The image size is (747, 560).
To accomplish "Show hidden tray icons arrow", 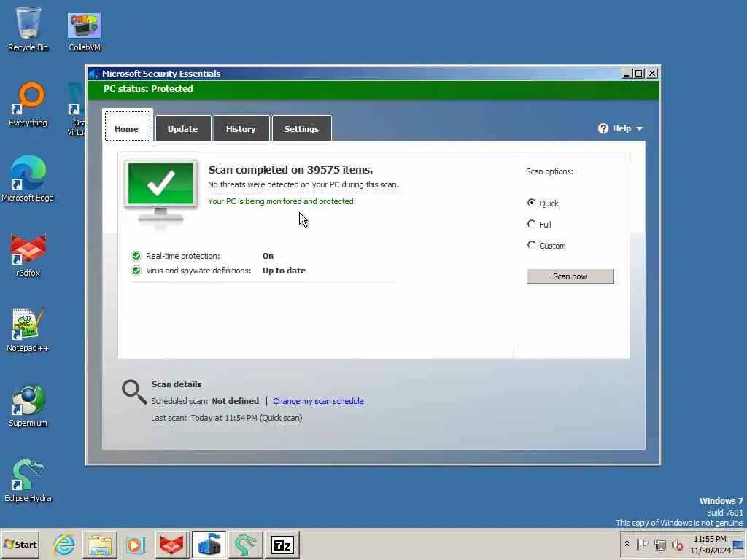I will [627, 543].
